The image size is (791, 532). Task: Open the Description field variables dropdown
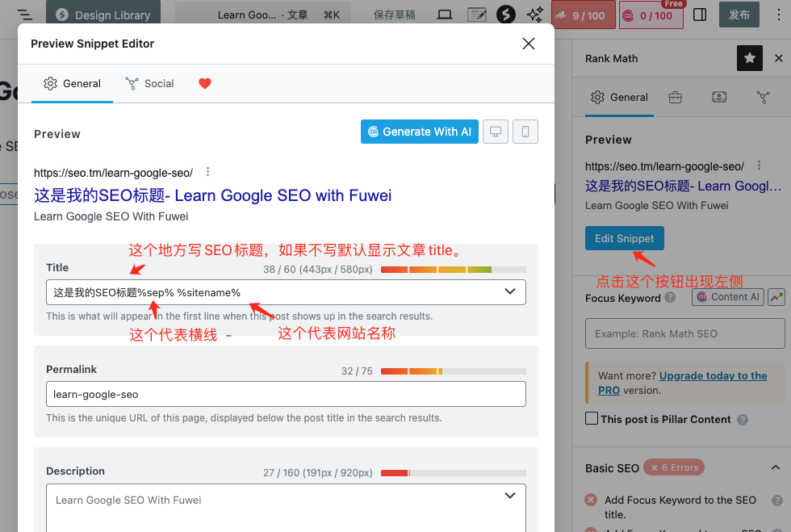point(510,496)
